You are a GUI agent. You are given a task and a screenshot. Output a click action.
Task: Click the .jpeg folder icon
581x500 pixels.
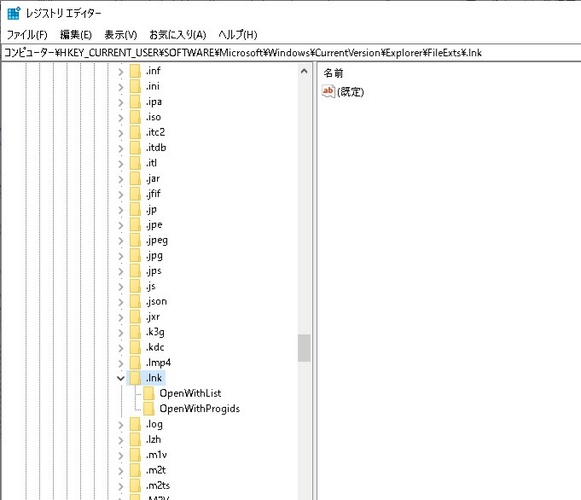[135, 240]
